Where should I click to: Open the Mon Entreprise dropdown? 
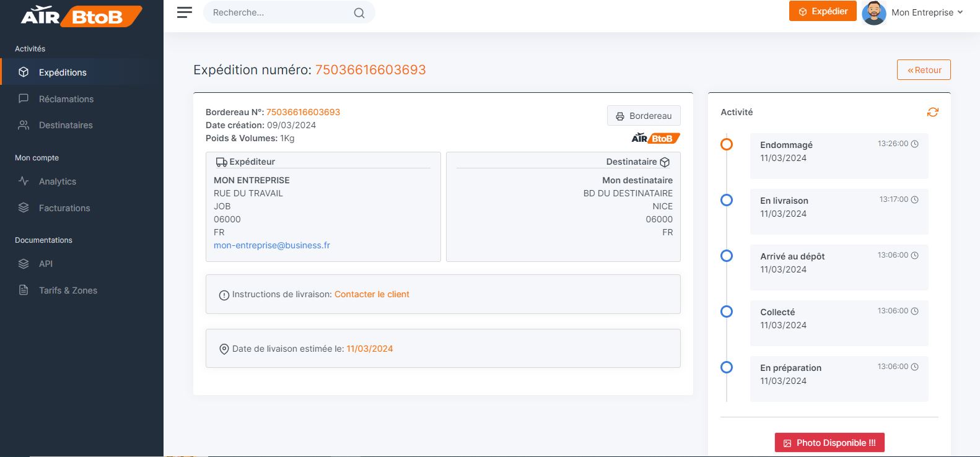coord(927,12)
